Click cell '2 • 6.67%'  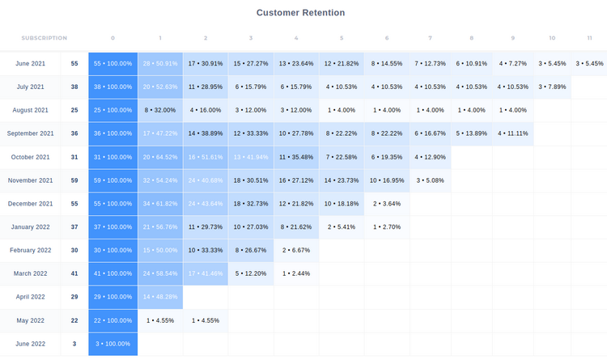(x=296, y=250)
